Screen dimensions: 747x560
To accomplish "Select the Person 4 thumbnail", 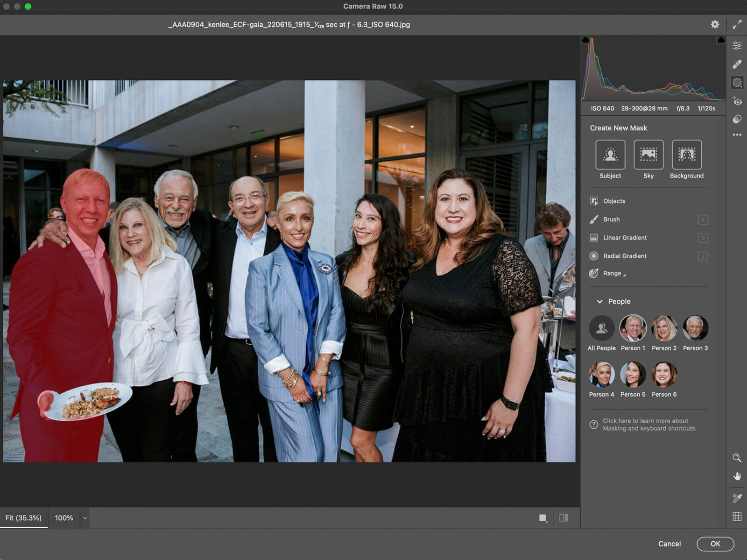I will [x=601, y=375].
